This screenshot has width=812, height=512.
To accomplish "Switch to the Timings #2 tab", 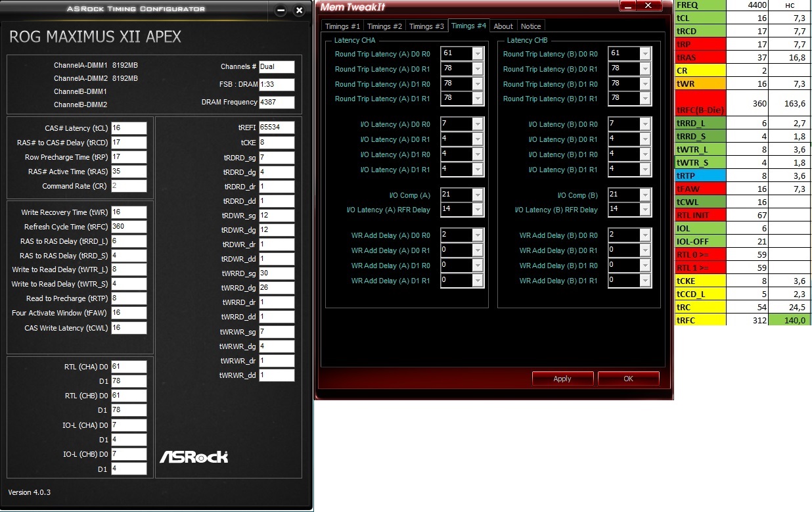I will (x=384, y=26).
